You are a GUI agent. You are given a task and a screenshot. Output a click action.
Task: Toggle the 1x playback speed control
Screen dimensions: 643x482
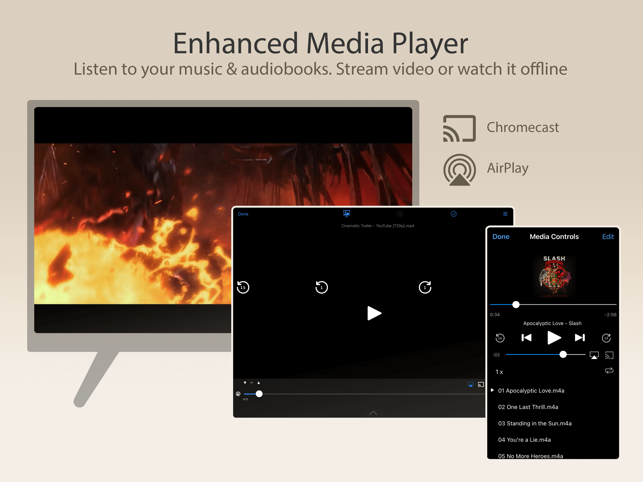pos(499,372)
